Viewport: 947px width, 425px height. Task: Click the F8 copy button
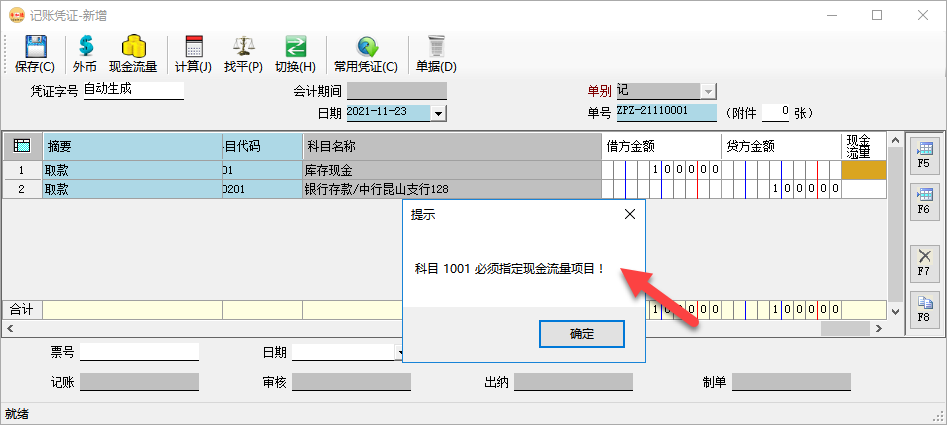[x=924, y=310]
